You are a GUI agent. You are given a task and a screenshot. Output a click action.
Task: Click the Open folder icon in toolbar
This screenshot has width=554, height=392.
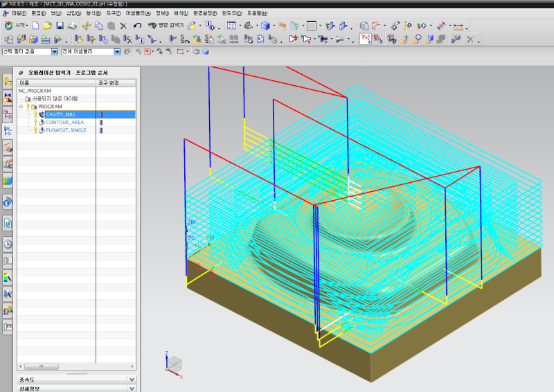[47, 26]
